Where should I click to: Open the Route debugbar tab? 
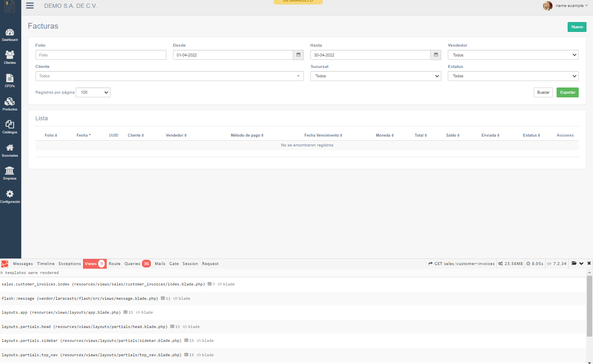click(x=115, y=264)
